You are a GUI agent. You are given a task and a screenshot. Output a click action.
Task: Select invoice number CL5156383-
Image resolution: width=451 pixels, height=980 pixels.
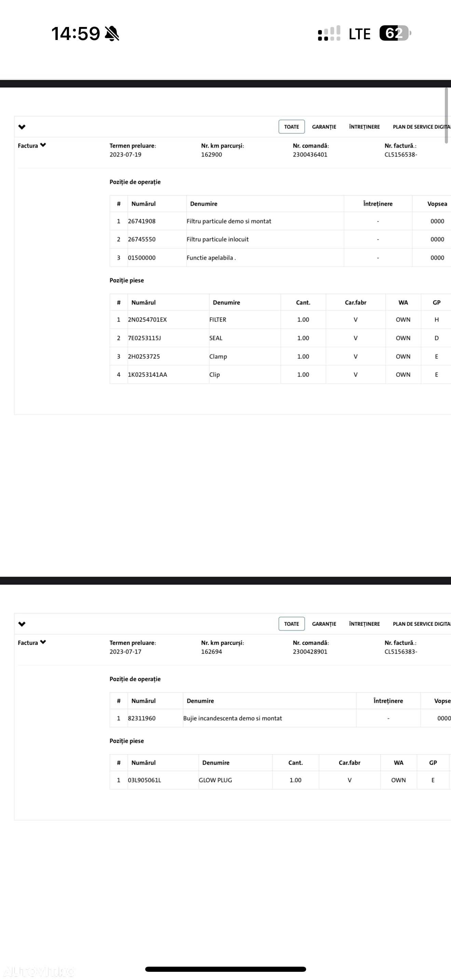point(401,652)
